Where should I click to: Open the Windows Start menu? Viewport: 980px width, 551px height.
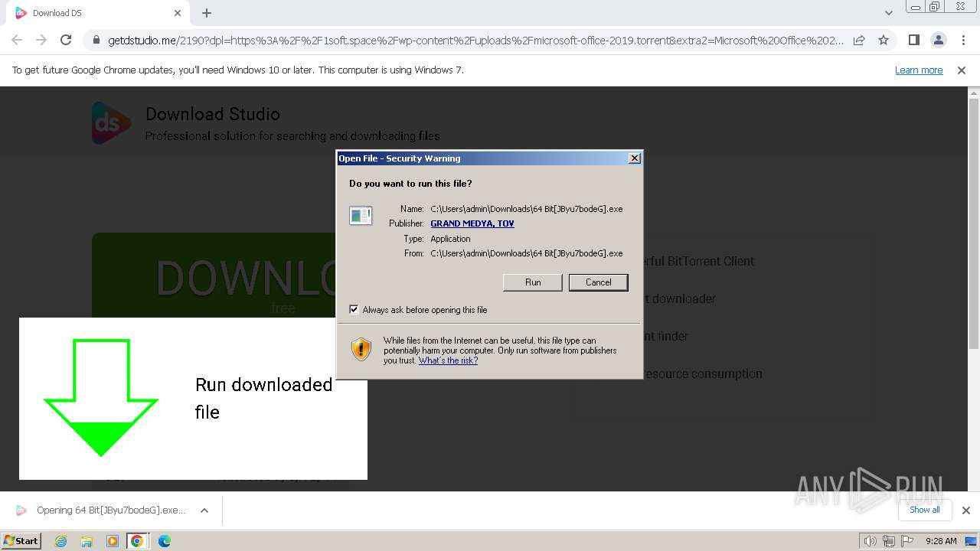pyautogui.click(x=21, y=540)
